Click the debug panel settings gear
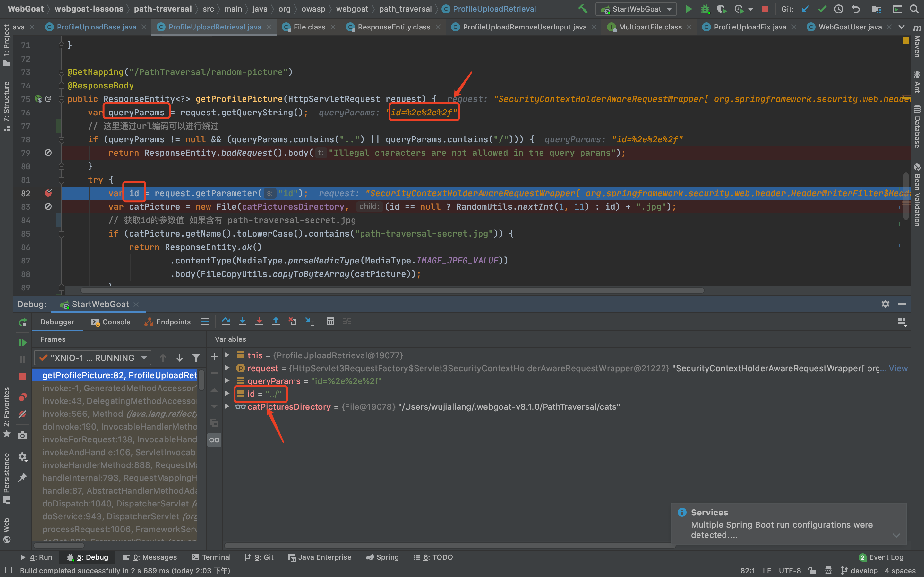The height and width of the screenshot is (577, 924). (885, 304)
